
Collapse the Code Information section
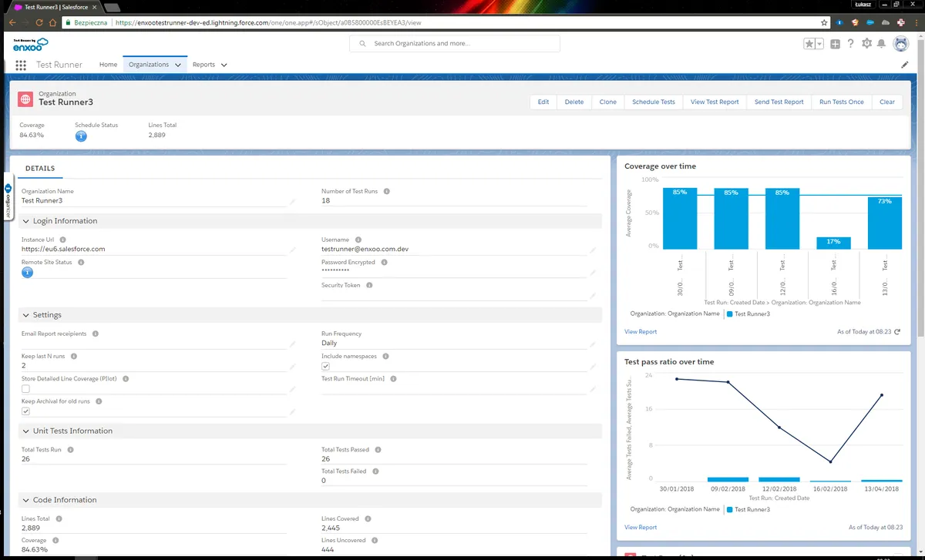pos(25,500)
